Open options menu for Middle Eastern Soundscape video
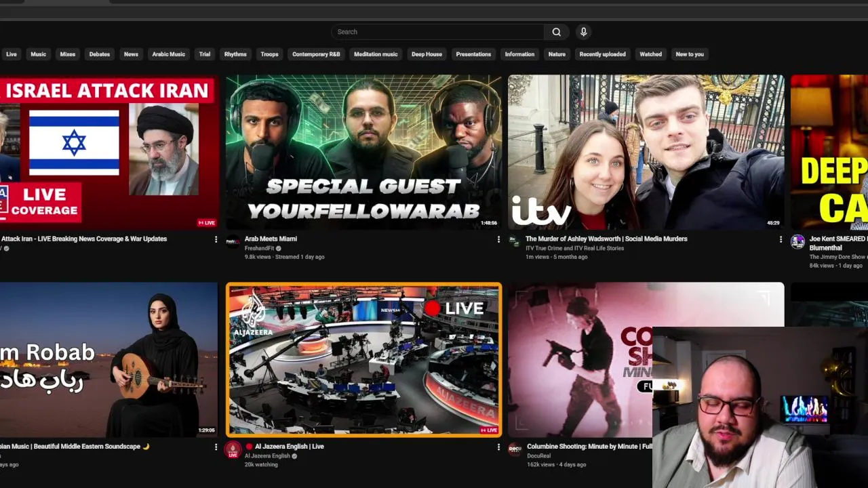The image size is (868, 488). point(216,447)
